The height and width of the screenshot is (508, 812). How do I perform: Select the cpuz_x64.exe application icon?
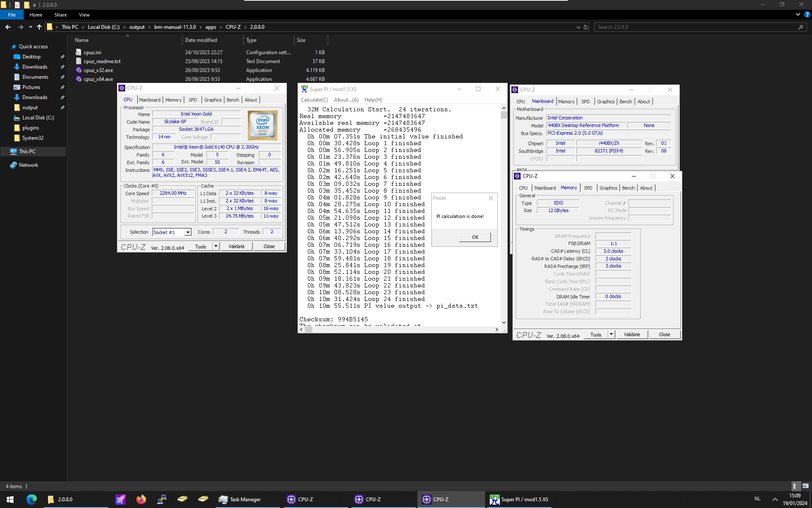tap(78, 79)
